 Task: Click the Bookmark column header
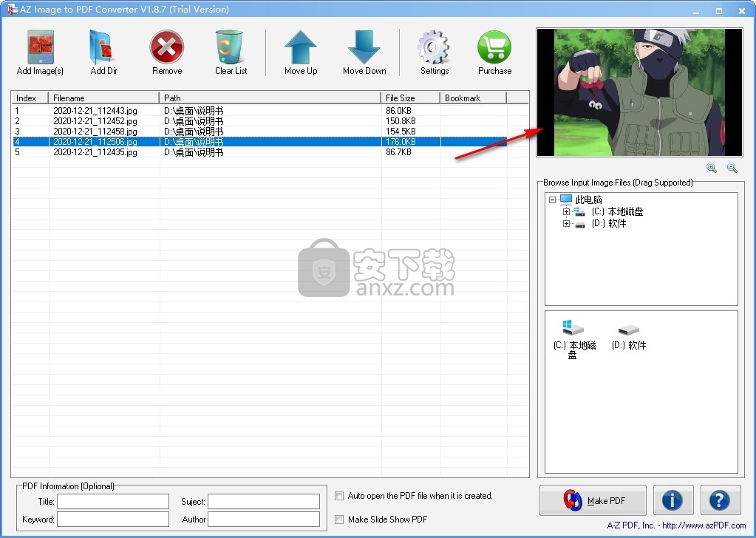[x=474, y=98]
